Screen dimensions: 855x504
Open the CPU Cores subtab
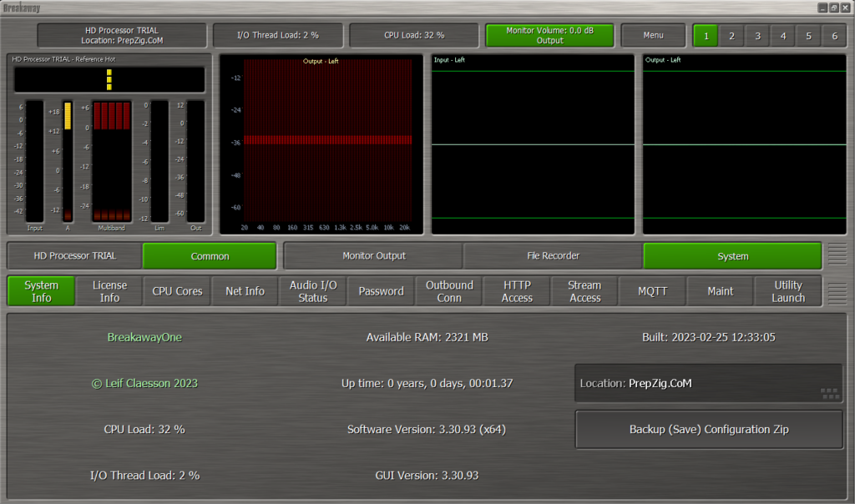coord(177,291)
